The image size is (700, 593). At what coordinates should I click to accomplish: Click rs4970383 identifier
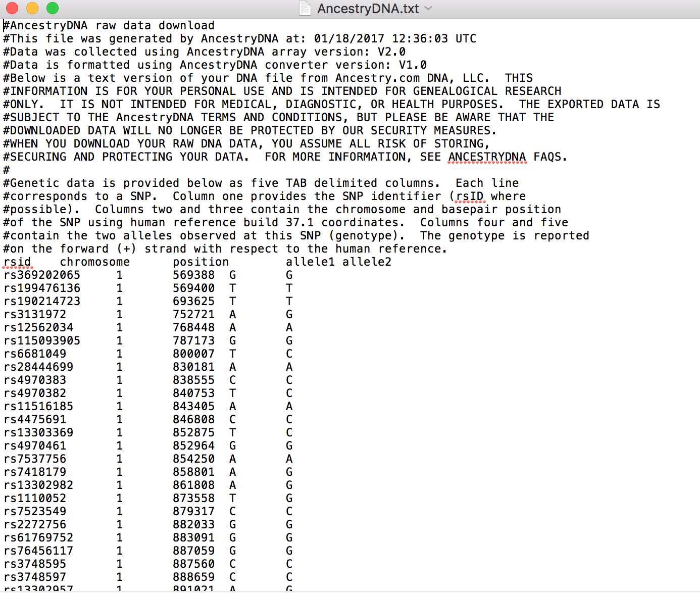[35, 380]
